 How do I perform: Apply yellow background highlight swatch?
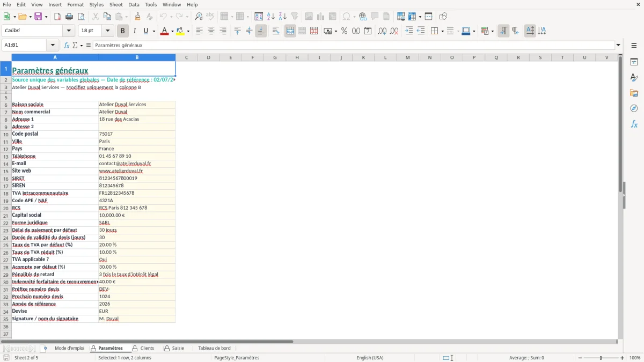point(180,31)
